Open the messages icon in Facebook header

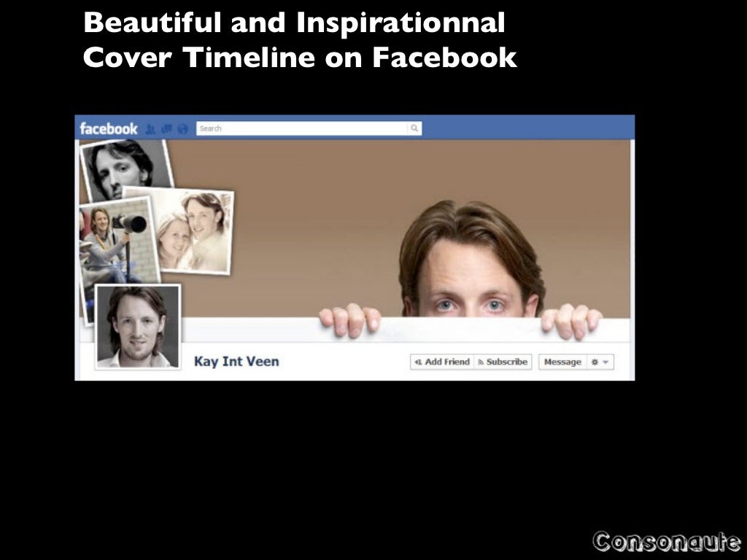tap(167, 129)
